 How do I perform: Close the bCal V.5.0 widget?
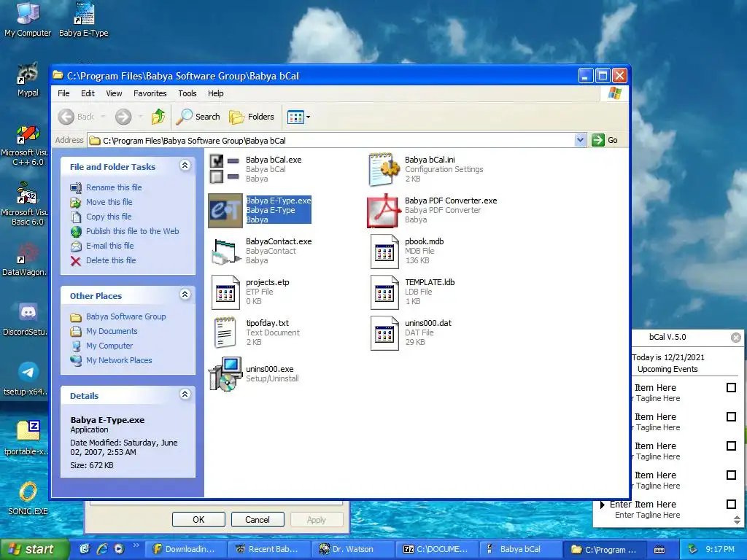pos(736,338)
